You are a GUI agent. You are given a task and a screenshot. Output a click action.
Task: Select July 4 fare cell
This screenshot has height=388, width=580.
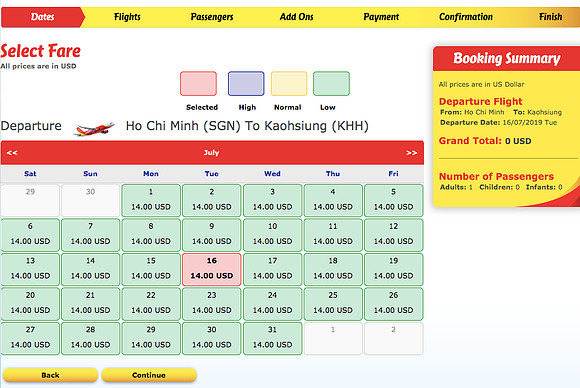[333, 200]
